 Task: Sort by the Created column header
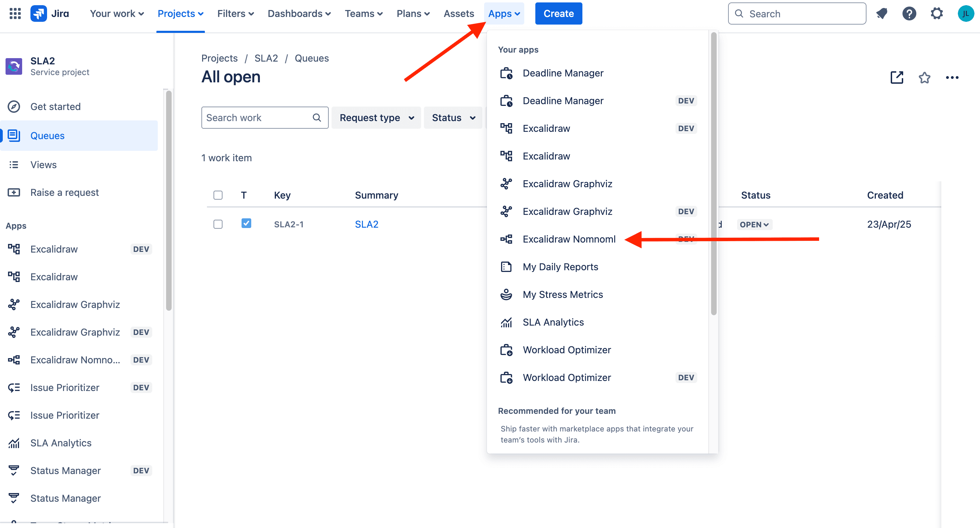pyautogui.click(x=884, y=195)
